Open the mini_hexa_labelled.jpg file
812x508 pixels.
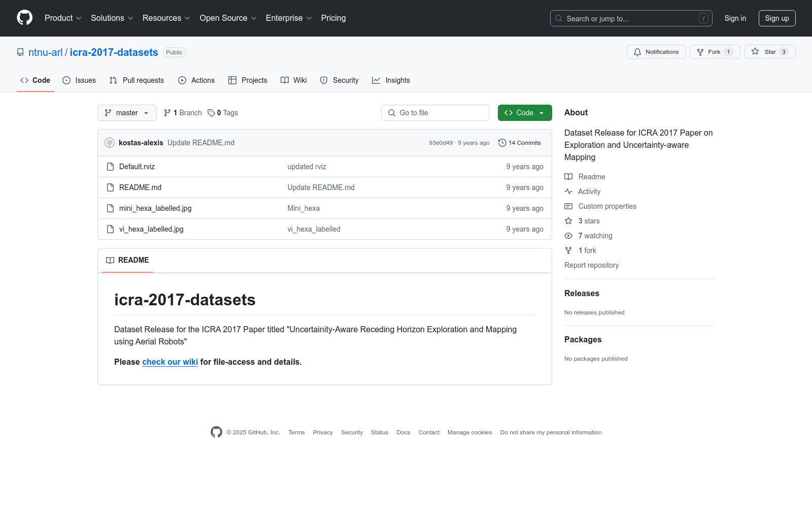(155, 208)
